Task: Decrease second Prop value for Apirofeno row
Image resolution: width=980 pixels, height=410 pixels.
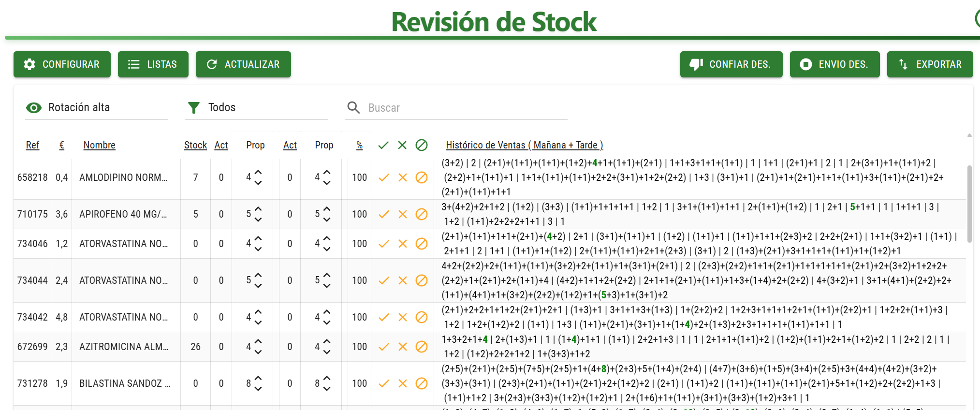Action: (327, 220)
